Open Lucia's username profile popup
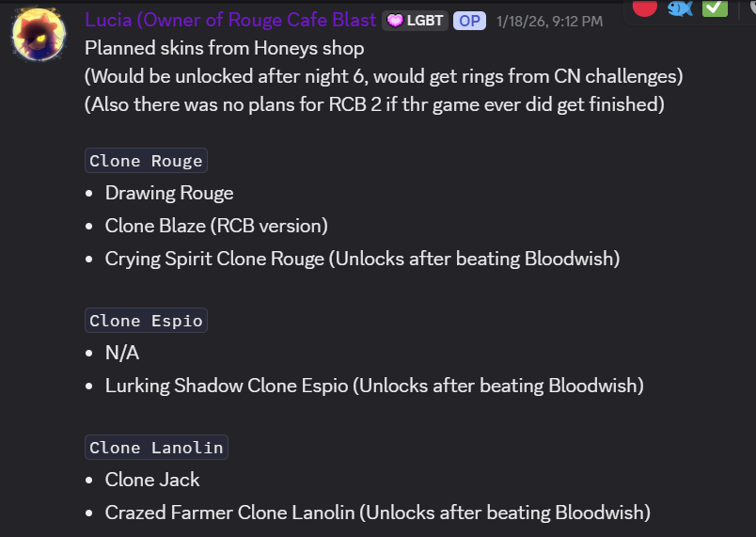 (230, 20)
